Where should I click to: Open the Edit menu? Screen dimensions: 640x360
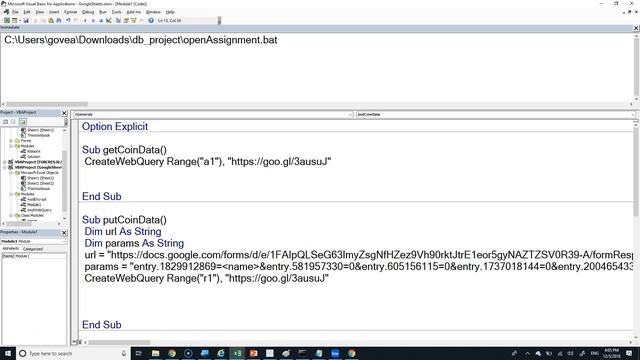pyautogui.click(x=27, y=12)
